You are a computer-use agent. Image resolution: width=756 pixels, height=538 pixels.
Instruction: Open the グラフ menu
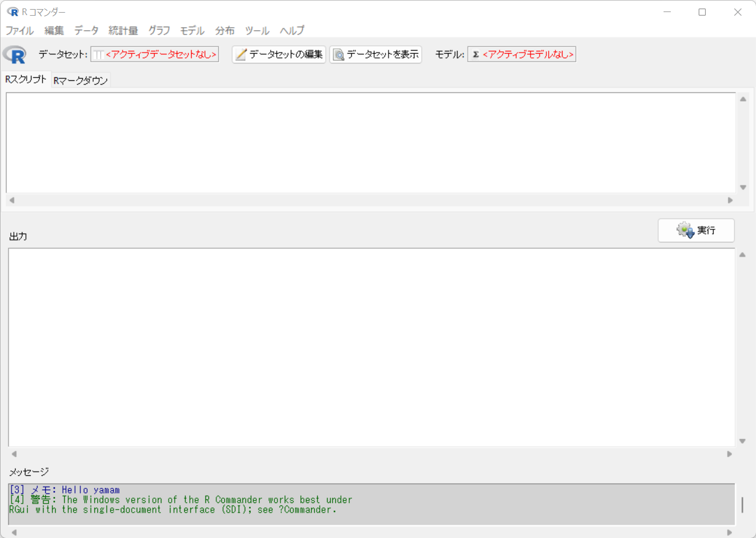tap(159, 30)
